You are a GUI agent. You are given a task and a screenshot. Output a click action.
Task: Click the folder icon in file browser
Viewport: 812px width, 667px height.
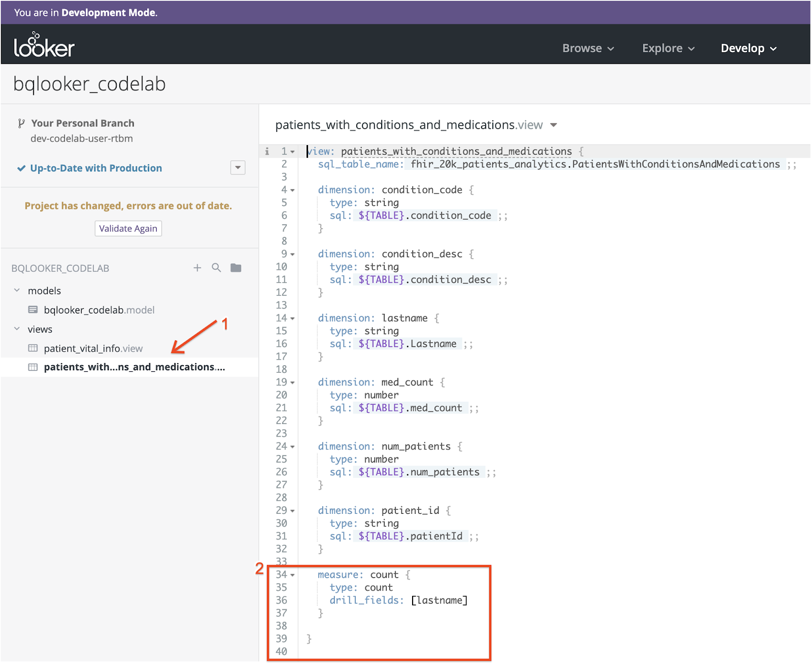point(236,268)
